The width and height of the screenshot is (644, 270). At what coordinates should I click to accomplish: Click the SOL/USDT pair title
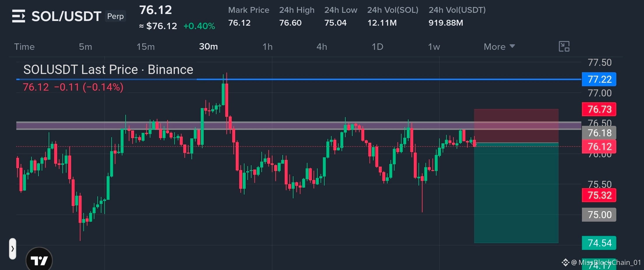66,16
